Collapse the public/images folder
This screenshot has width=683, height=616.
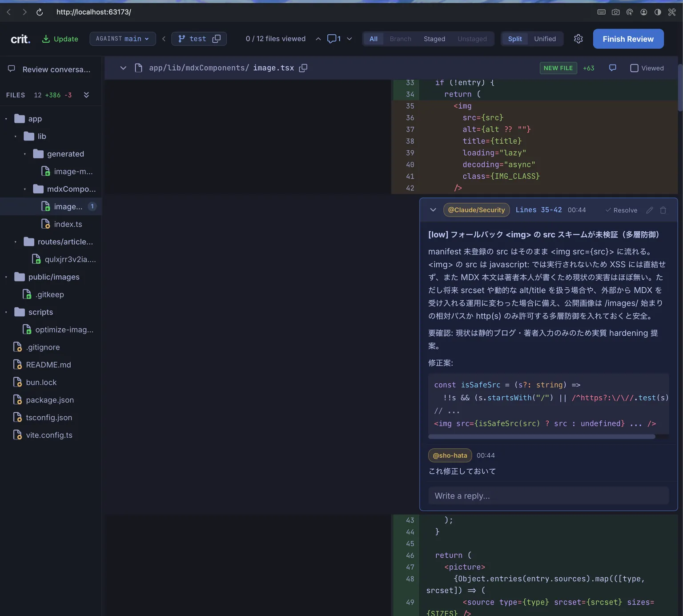pyautogui.click(x=6, y=277)
